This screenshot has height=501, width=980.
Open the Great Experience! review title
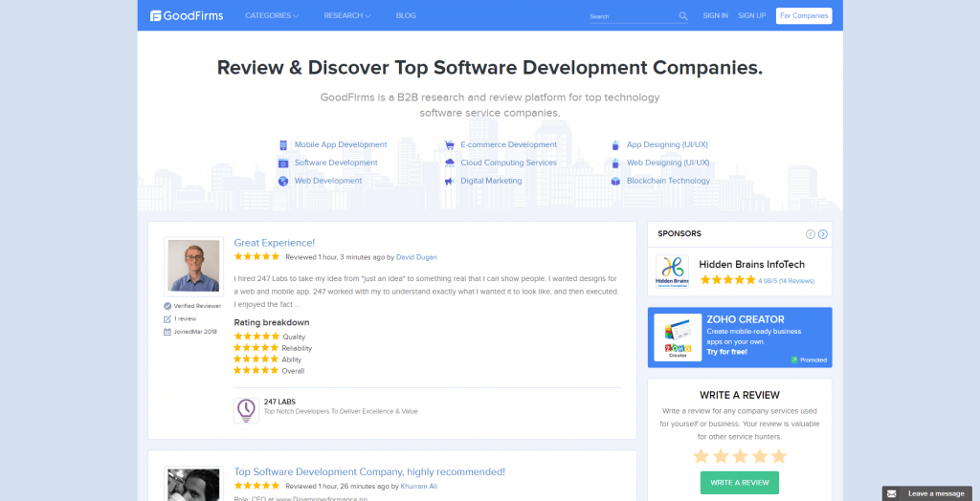point(275,243)
